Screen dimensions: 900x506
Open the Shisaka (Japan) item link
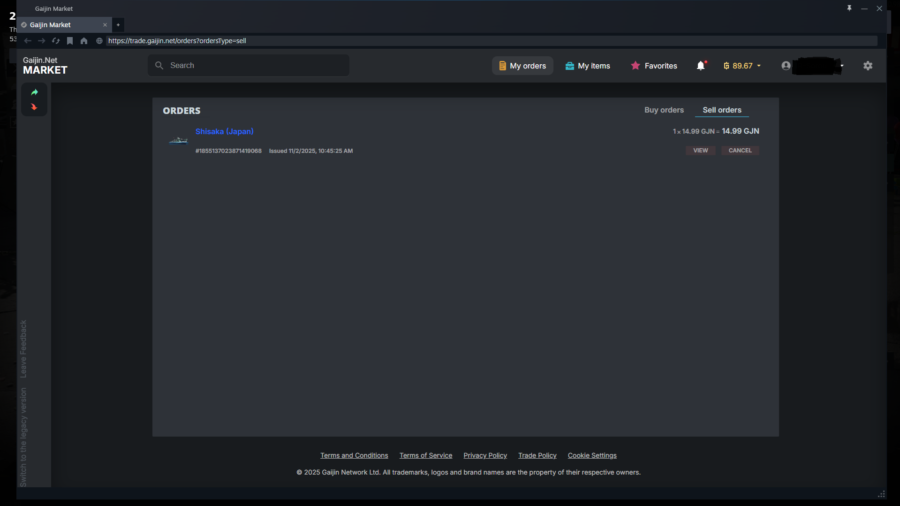point(224,131)
